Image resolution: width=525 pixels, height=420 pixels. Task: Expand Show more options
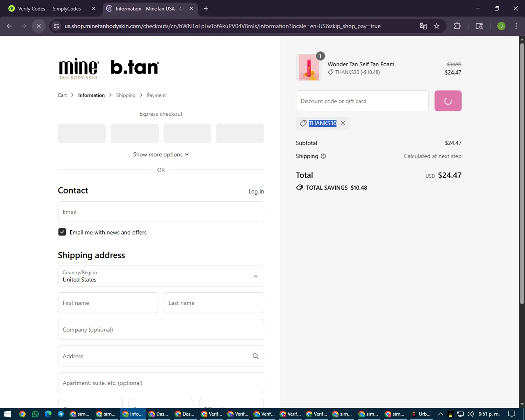[161, 154]
